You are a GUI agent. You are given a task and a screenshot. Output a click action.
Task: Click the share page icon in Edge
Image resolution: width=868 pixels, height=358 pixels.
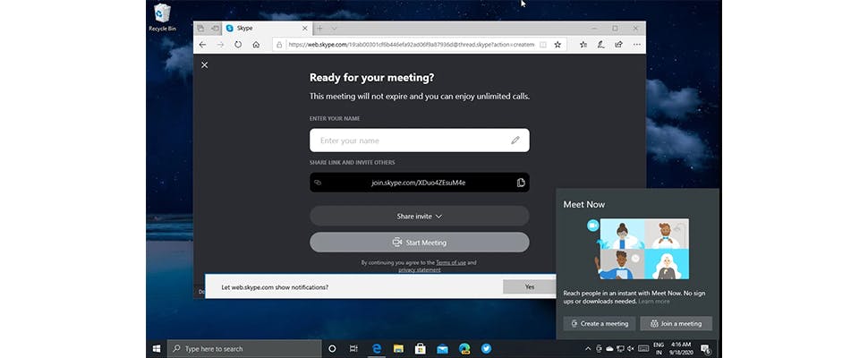coord(618,45)
